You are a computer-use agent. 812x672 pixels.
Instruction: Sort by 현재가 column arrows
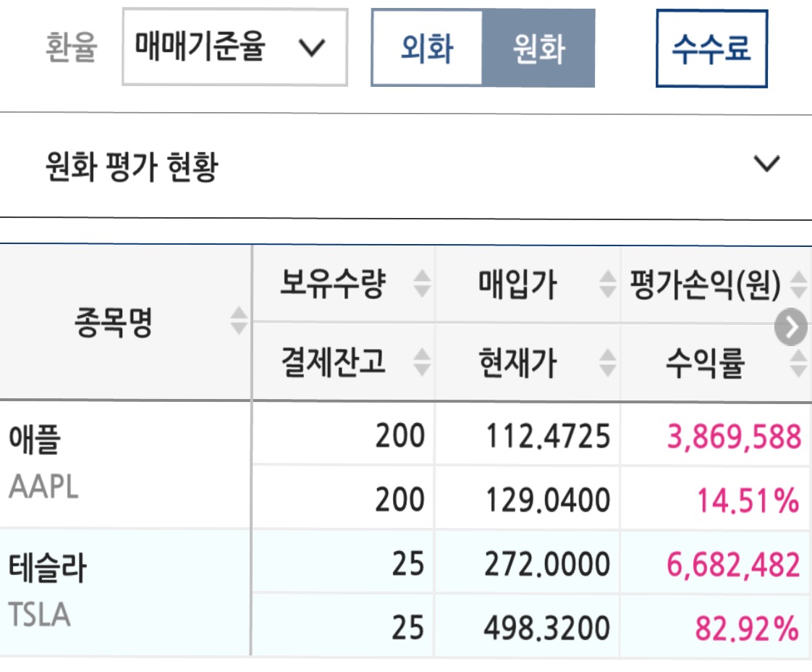click(607, 362)
